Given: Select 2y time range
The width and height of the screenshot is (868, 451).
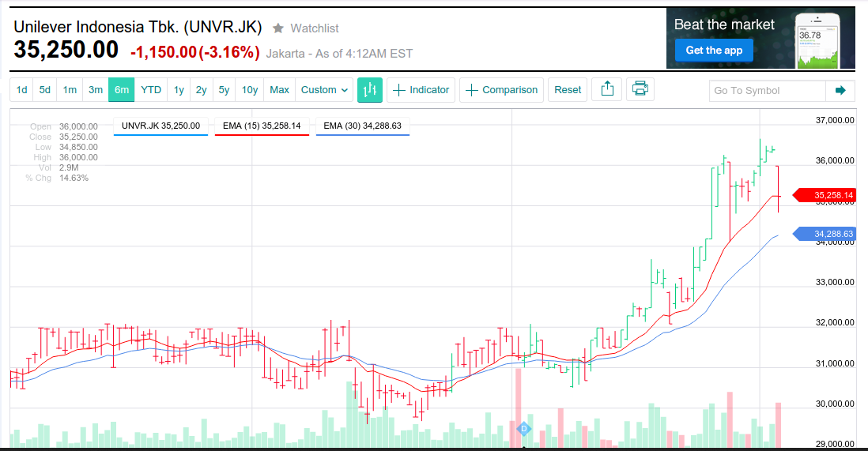Looking at the screenshot, I should [x=201, y=89].
